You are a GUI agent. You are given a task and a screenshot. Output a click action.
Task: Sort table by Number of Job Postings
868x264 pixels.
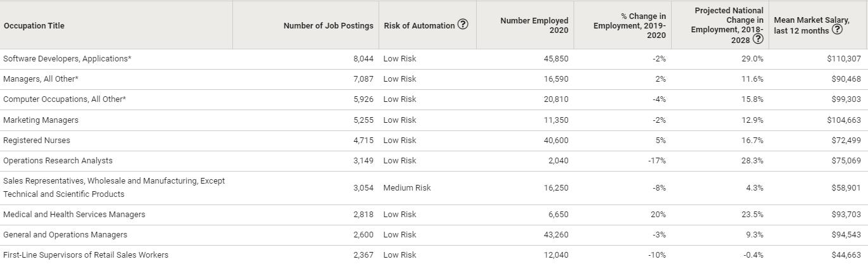[x=328, y=26]
